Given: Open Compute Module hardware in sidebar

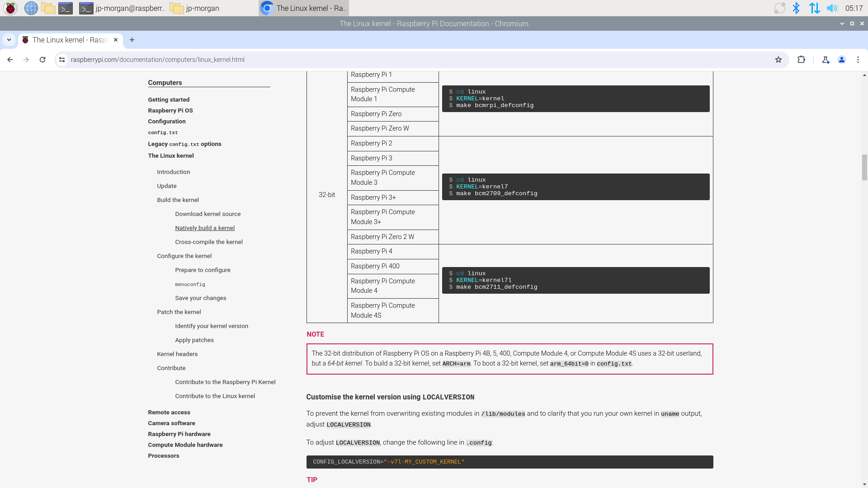Looking at the screenshot, I should click(x=185, y=445).
